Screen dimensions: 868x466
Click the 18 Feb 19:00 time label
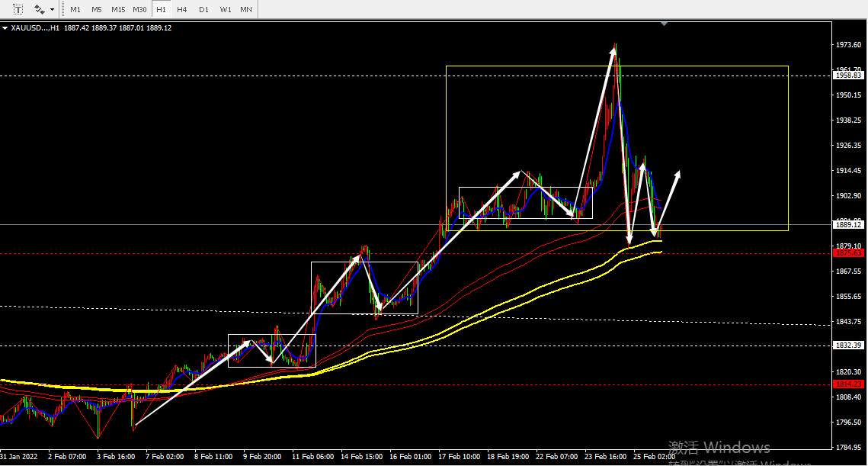click(508, 457)
